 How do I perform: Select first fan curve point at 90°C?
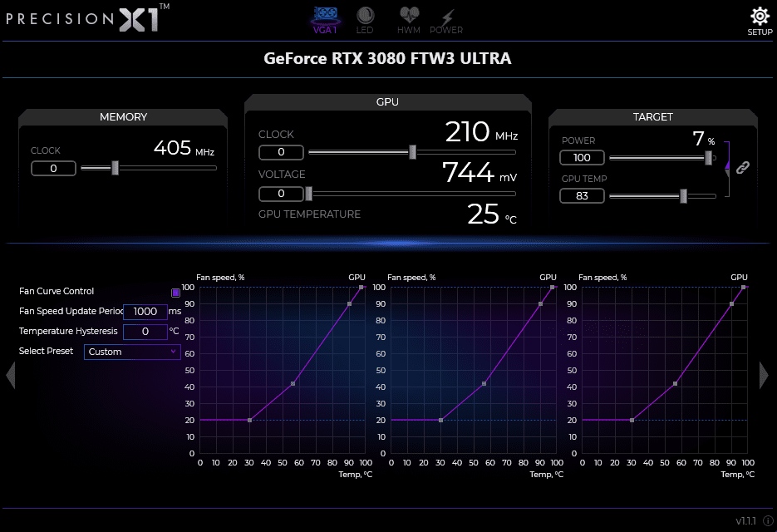(349, 304)
